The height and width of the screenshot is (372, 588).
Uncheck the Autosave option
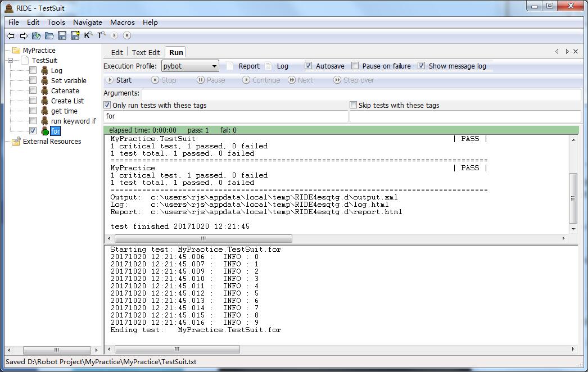pyautogui.click(x=308, y=66)
